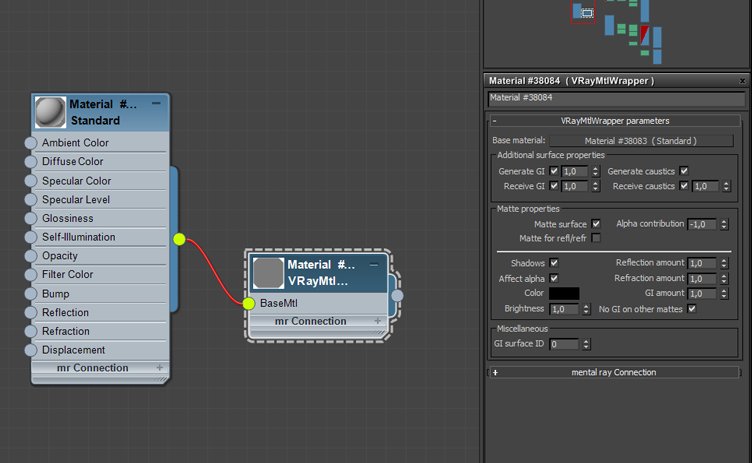The width and height of the screenshot is (752, 463).
Task: Click the BaseMtl yellow input socket
Action: [248, 303]
